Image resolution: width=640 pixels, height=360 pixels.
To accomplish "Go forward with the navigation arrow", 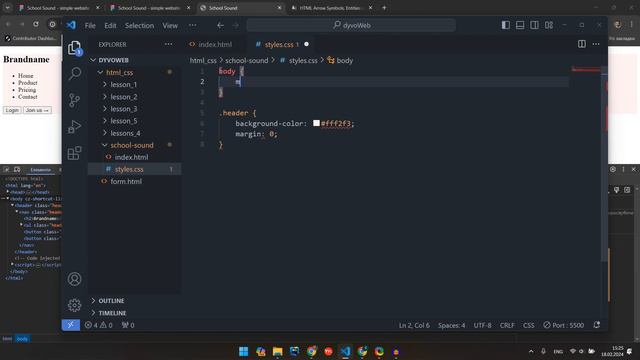I will (x=236, y=25).
